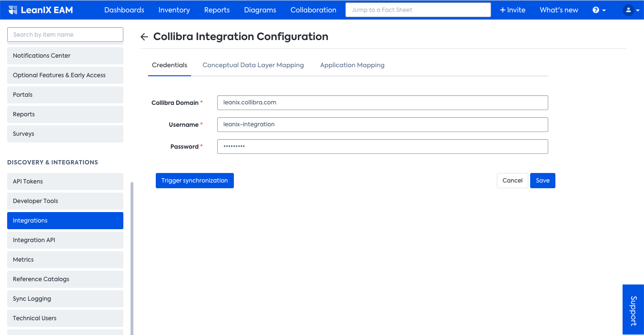Click the Discovery & Integrations section heading

click(x=53, y=162)
